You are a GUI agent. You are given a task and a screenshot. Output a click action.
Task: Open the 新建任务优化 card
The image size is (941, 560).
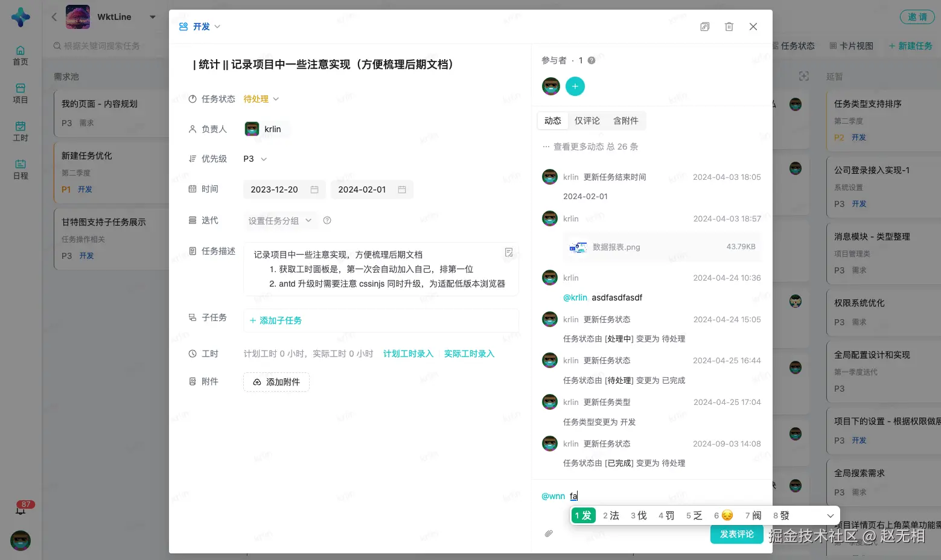pos(111,172)
